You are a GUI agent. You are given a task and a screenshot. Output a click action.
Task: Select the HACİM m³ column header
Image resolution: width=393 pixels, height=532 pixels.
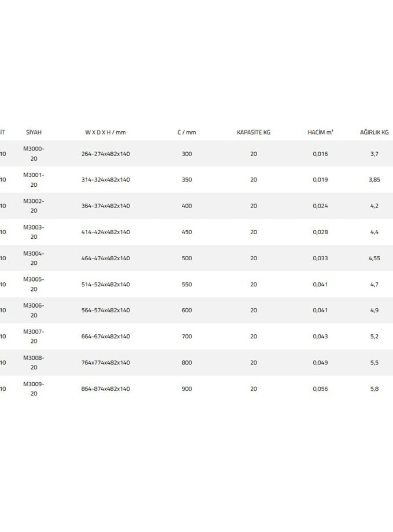(x=320, y=132)
